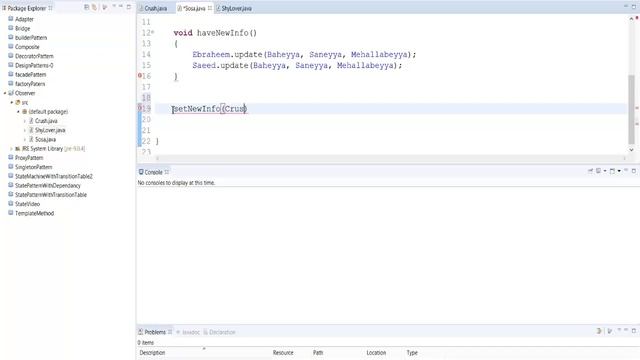Click editor scrollbar up arrow
The height and width of the screenshot is (360, 640).
click(x=631, y=18)
